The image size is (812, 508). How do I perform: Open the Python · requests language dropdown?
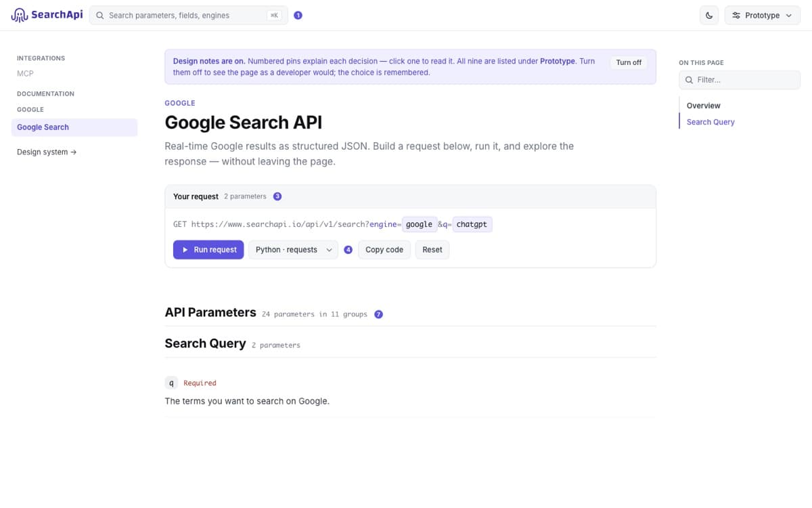tap(294, 250)
